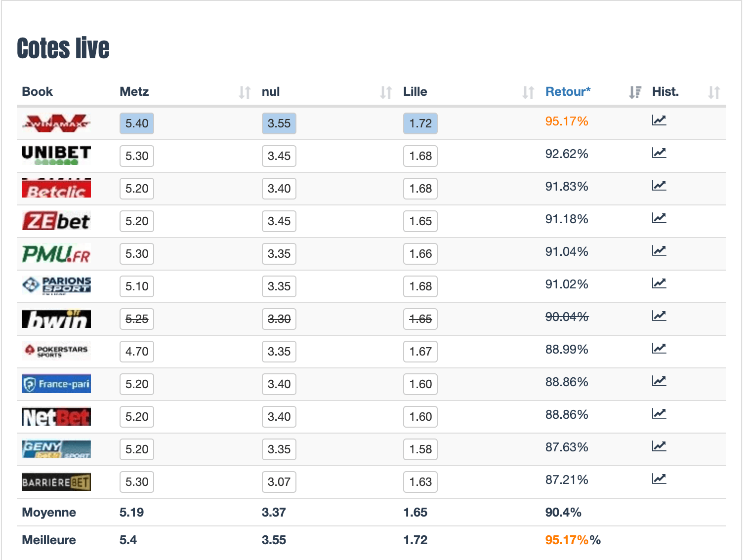Select BarriereBet draw odds 3.07
Viewport: 748px width, 560px height.
pyautogui.click(x=279, y=482)
